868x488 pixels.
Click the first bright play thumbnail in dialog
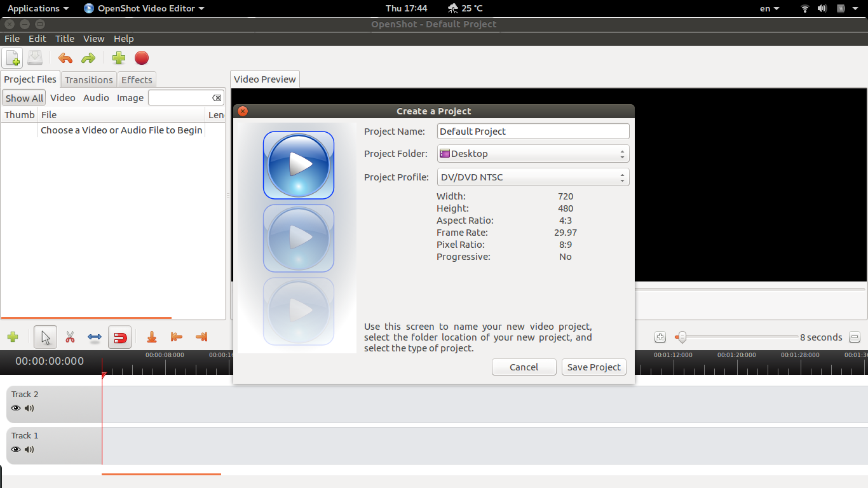299,165
